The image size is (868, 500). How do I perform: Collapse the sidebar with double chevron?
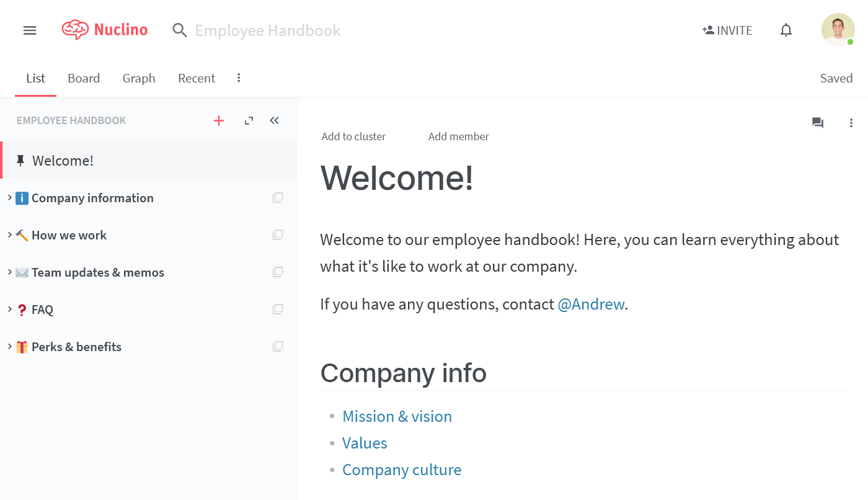(x=275, y=120)
